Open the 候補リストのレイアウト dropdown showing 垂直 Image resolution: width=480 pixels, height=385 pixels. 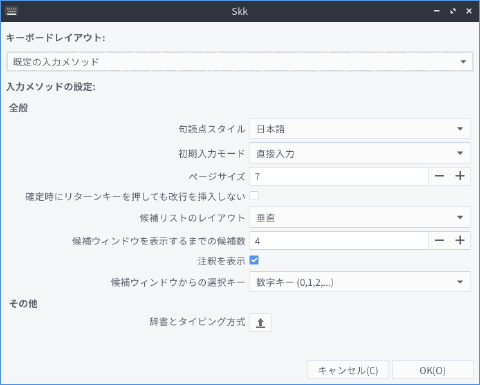point(360,218)
